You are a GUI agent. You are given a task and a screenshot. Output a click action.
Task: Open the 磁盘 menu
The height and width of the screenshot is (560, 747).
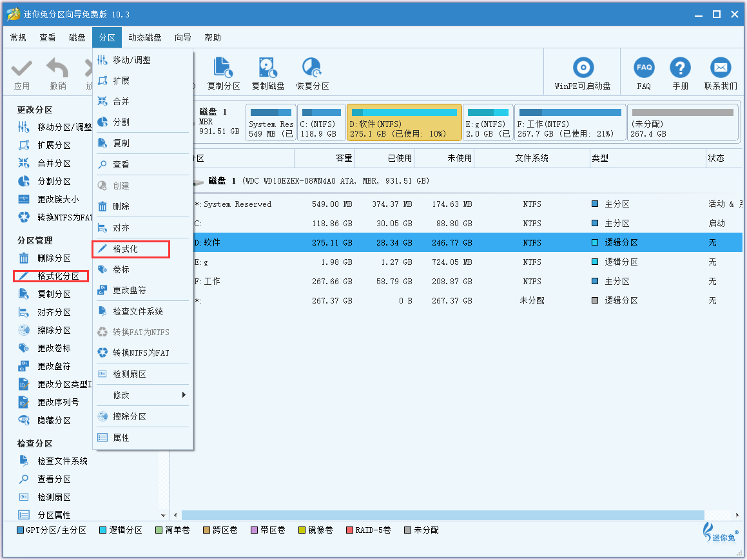77,37
